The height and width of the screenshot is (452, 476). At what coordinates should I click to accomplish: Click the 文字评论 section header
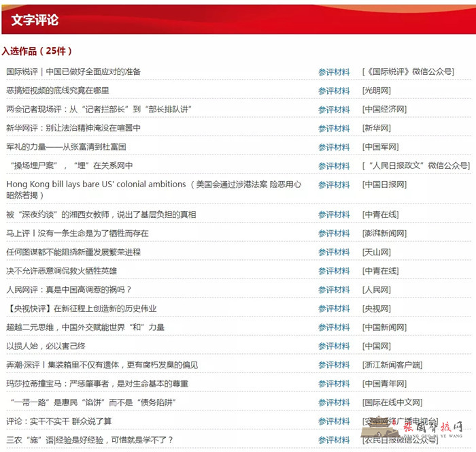point(35,20)
